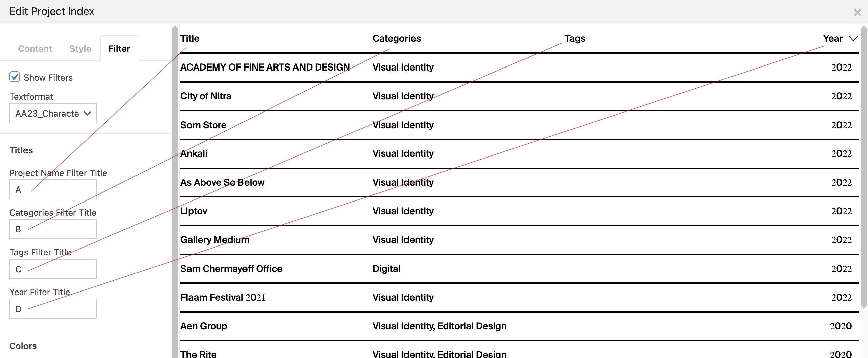Focus the Tags Filter Title input
868x358 pixels.
(53, 269)
